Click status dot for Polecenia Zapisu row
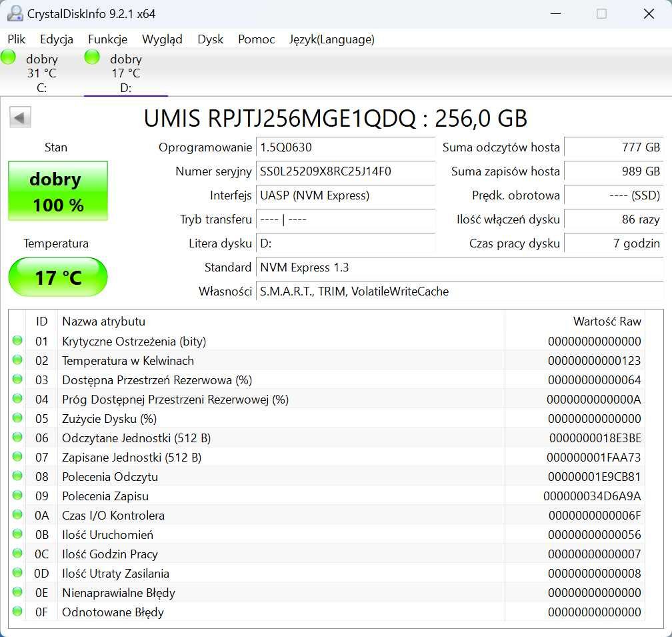The height and width of the screenshot is (637, 672). (x=17, y=495)
